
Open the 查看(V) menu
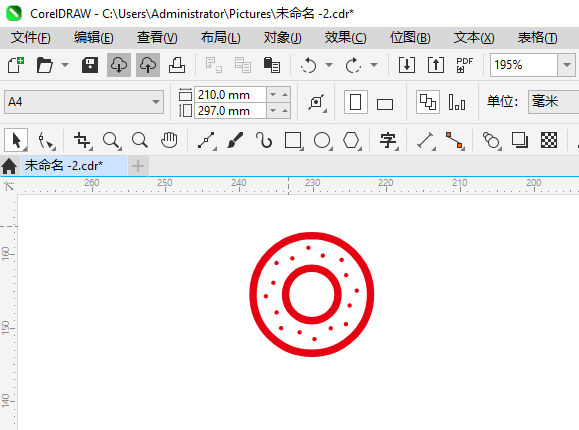[157, 38]
